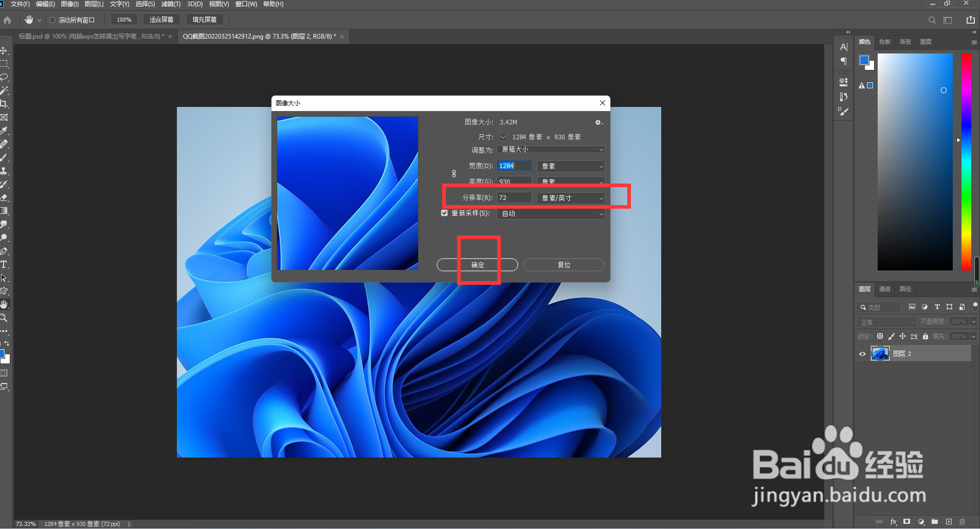Viewport: 980px width, 529px height.
Task: Switch to the 色板 swatches tab
Action: [884, 42]
